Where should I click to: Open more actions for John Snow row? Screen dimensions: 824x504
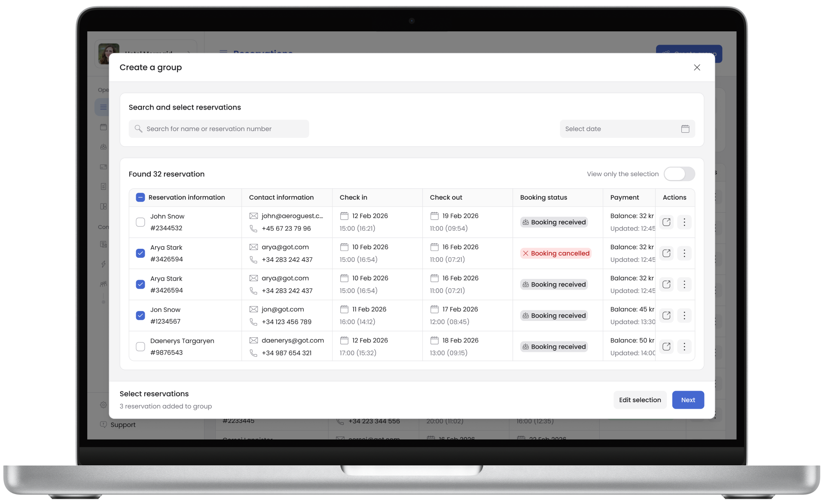(x=684, y=222)
